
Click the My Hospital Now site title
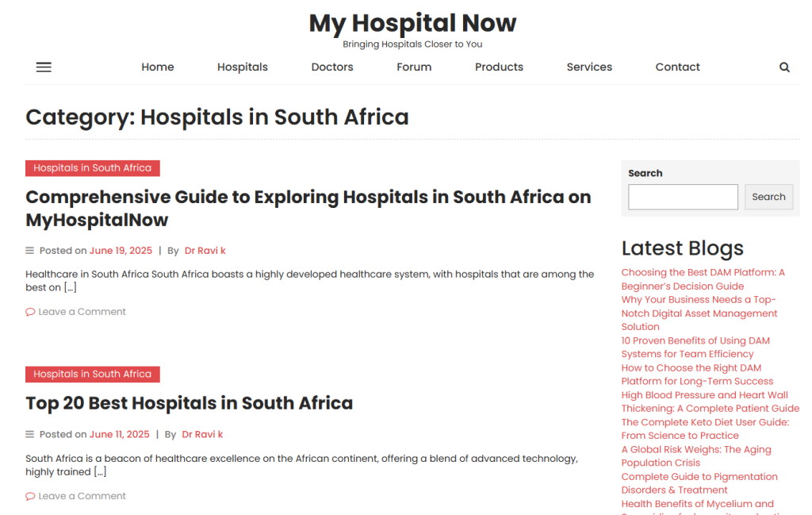tap(412, 23)
